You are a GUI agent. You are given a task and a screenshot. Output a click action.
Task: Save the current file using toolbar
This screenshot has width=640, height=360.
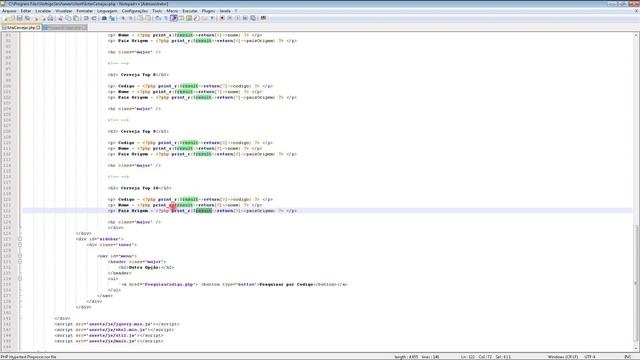pyautogui.click(x=19, y=18)
